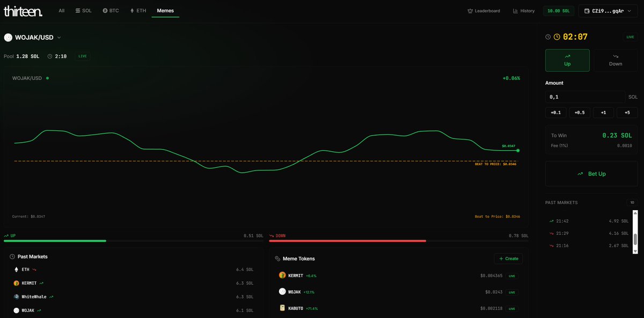644x318 pixels.
Task: Click the WOJAK icon in Past Markets list
Action: click(17, 310)
